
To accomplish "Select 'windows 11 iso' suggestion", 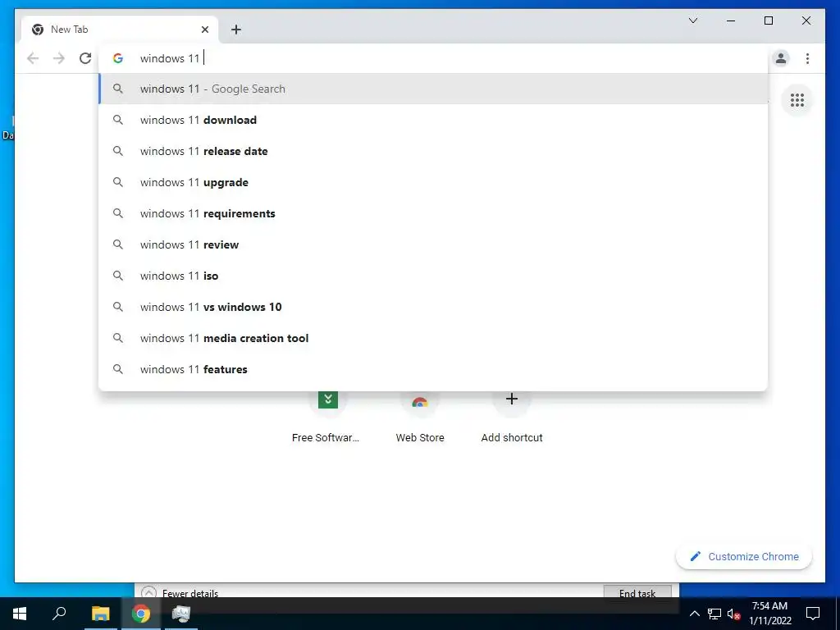I will (x=433, y=276).
